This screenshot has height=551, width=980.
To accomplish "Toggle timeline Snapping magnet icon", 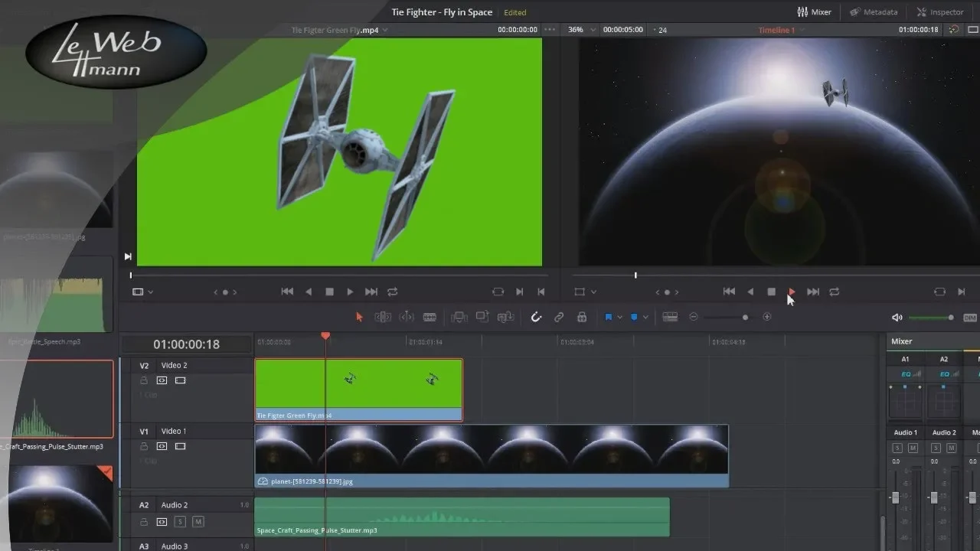I will point(536,317).
